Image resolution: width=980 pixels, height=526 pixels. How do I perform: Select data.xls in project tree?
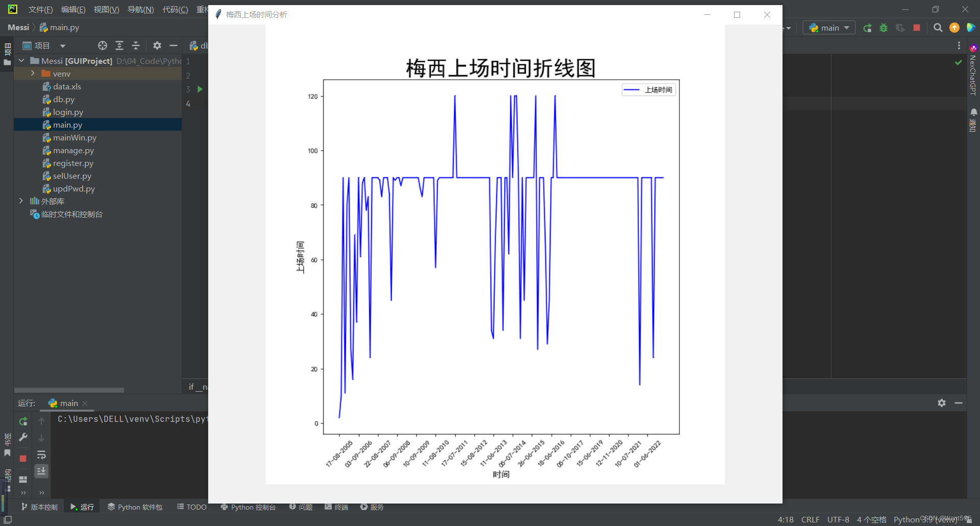click(x=67, y=86)
